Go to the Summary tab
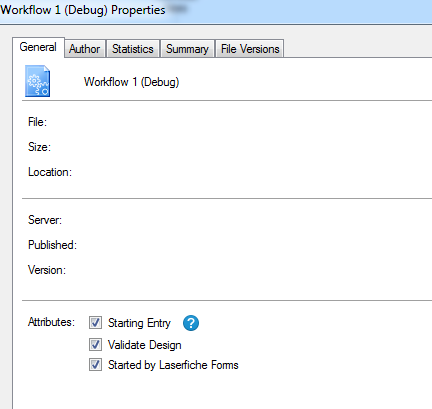 pos(187,49)
